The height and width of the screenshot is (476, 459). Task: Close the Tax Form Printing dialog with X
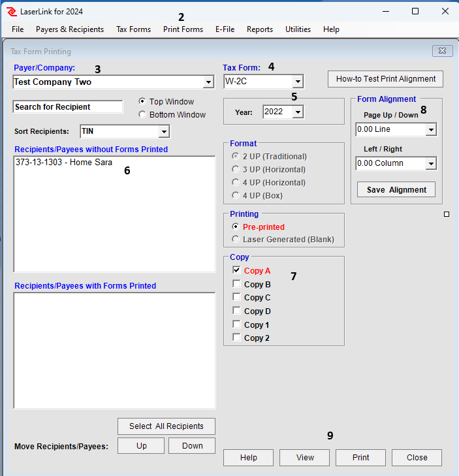pyautogui.click(x=442, y=51)
